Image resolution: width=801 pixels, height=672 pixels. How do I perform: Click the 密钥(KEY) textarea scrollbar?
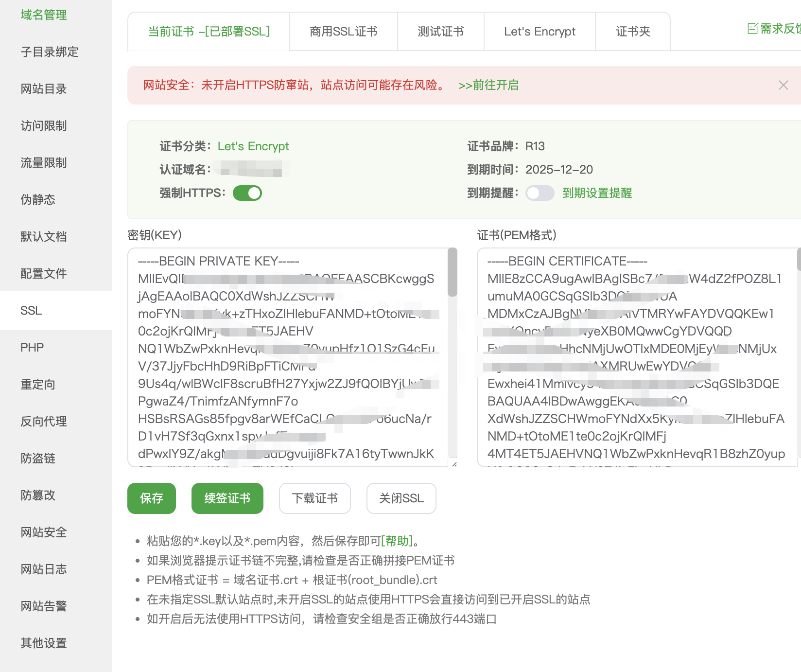point(452,272)
